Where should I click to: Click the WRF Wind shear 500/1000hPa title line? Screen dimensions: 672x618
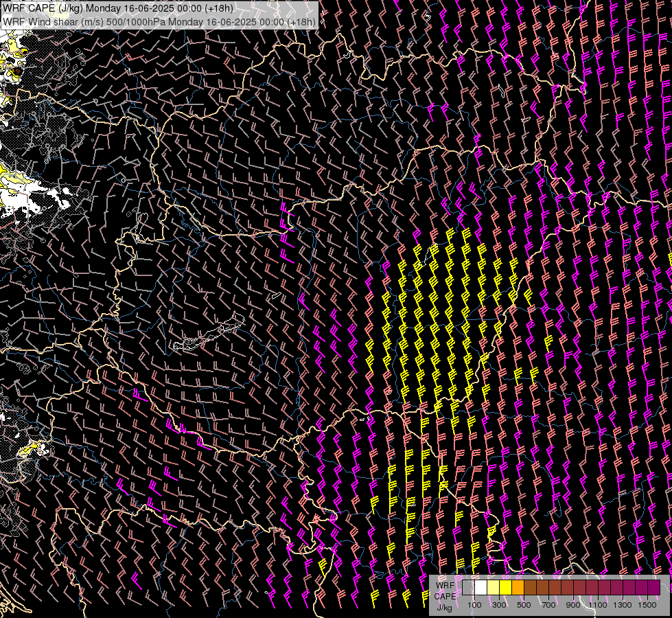click(159, 22)
